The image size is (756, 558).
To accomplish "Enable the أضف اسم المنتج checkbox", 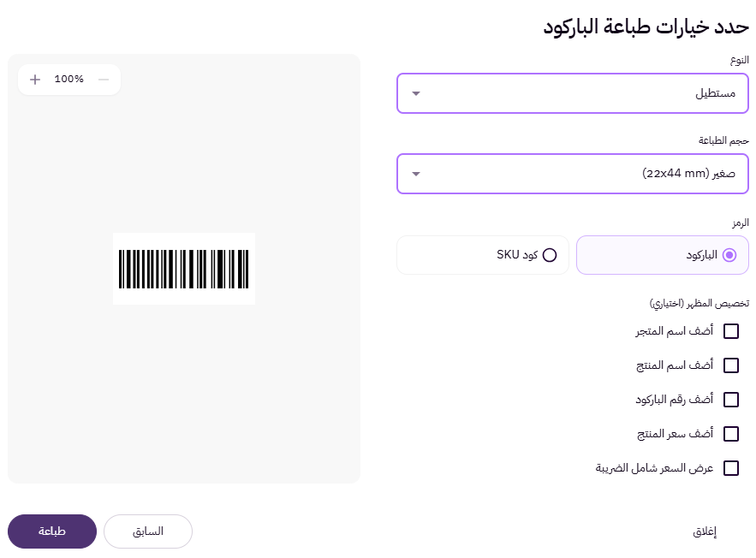I will click(731, 365).
